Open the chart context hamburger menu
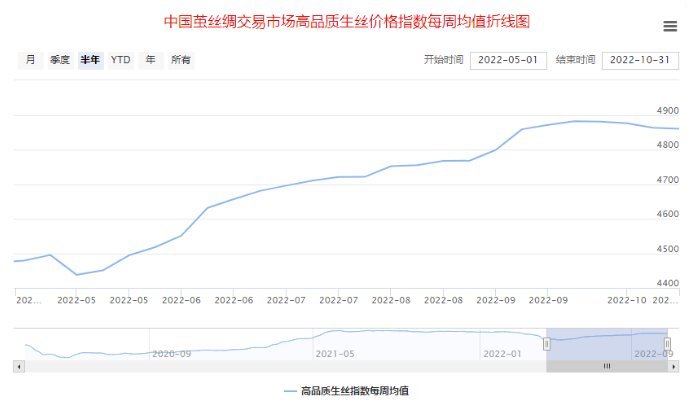Screen dimensions: 695x405 [x=669, y=26]
